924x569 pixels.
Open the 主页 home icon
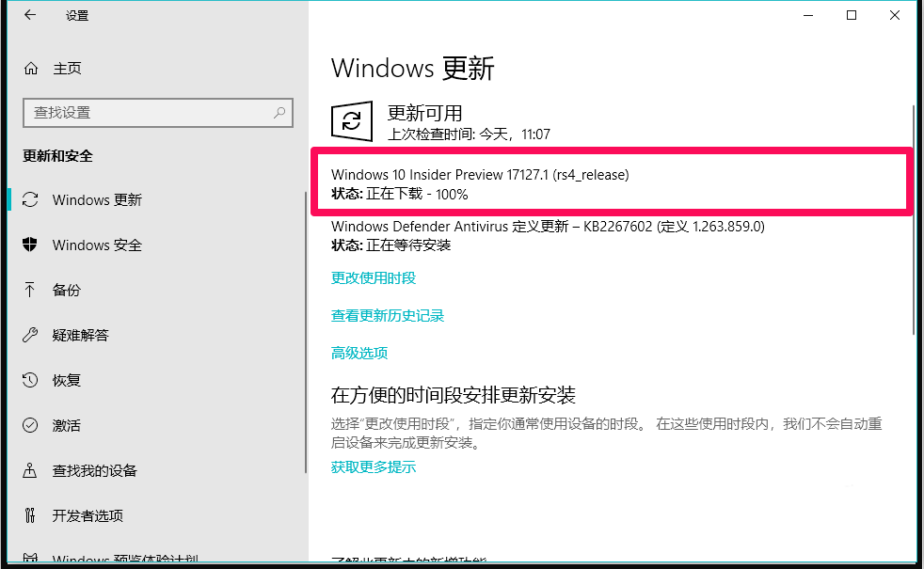tap(31, 69)
